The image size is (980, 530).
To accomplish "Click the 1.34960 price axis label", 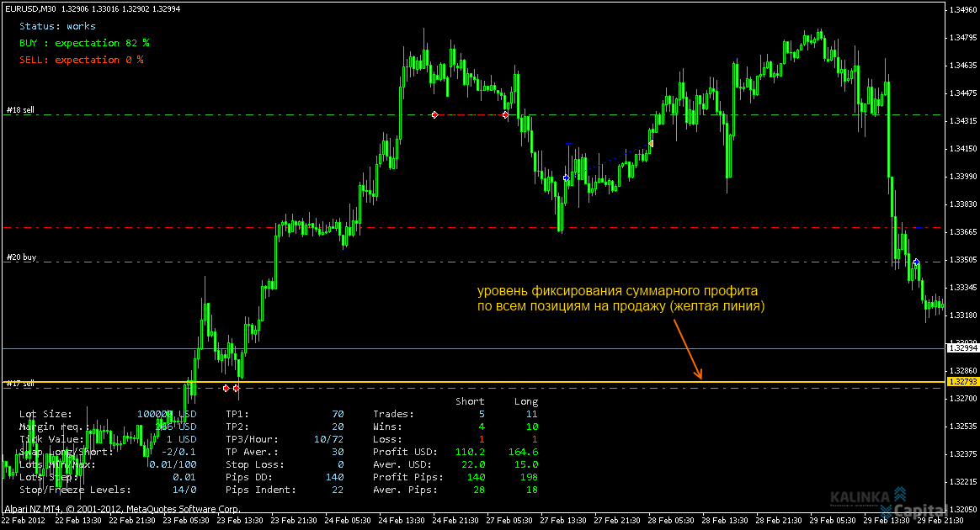I will pos(963,10).
